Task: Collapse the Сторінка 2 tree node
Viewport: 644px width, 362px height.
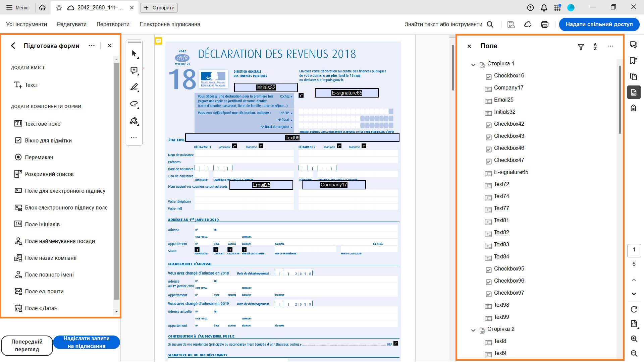Action: coord(473,330)
